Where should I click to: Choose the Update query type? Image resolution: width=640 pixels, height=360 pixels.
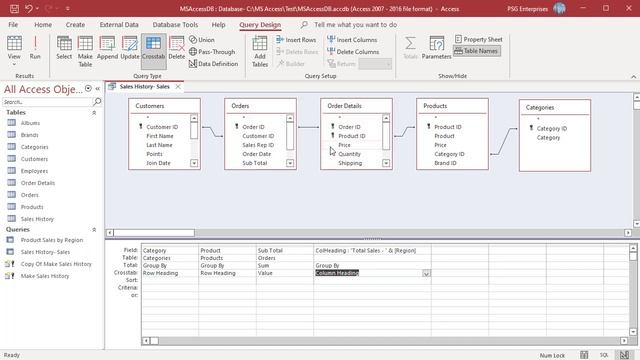click(x=130, y=48)
